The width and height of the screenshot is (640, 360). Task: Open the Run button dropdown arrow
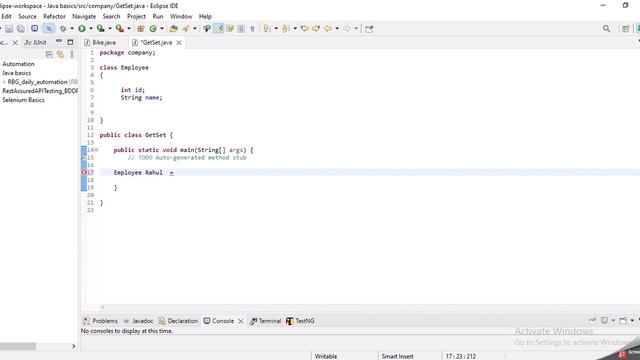[x=91, y=29]
